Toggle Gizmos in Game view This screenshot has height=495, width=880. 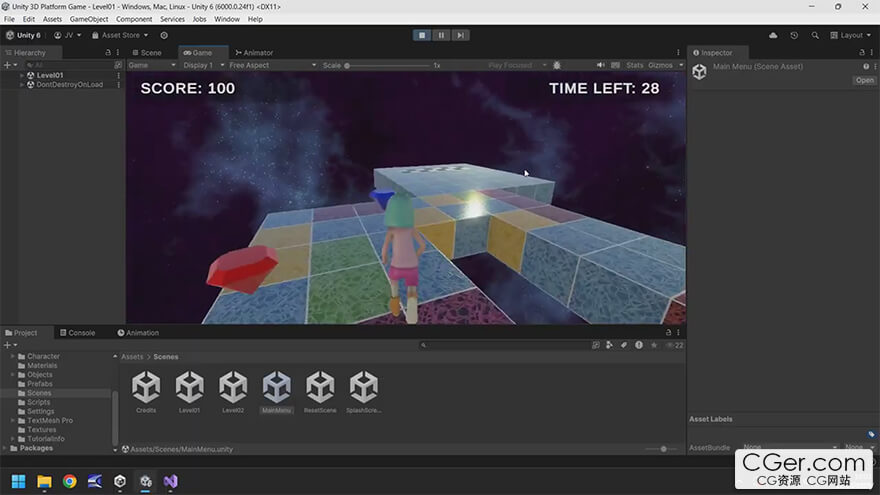660,66
